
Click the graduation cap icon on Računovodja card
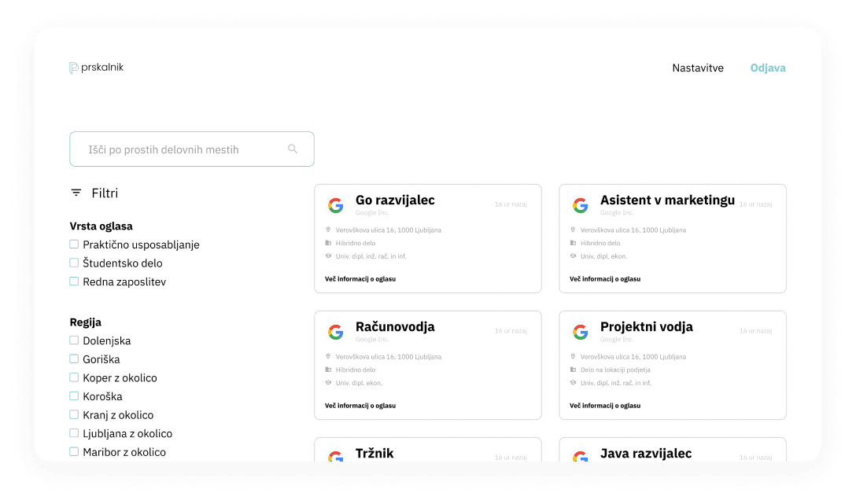[328, 382]
